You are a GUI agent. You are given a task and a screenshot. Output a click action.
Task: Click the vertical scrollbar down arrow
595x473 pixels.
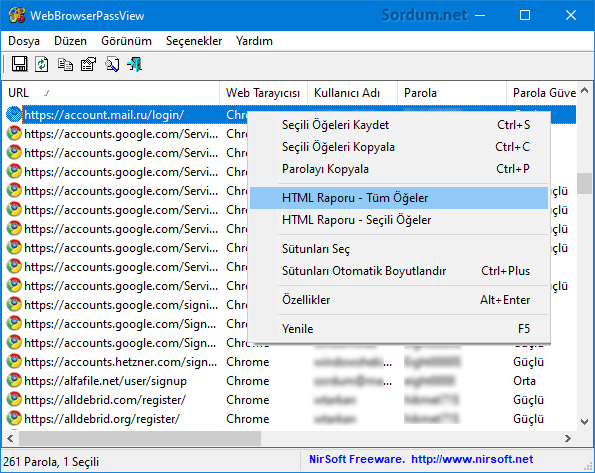tap(584, 421)
